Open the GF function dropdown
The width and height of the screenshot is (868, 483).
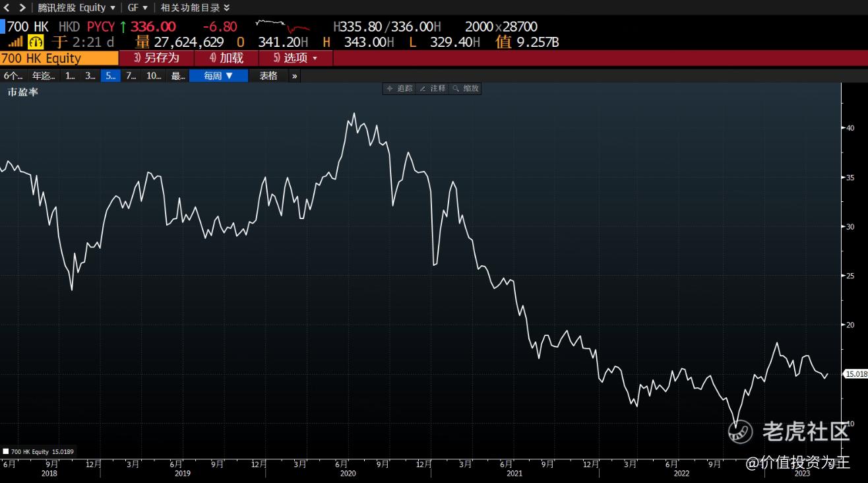[138, 8]
